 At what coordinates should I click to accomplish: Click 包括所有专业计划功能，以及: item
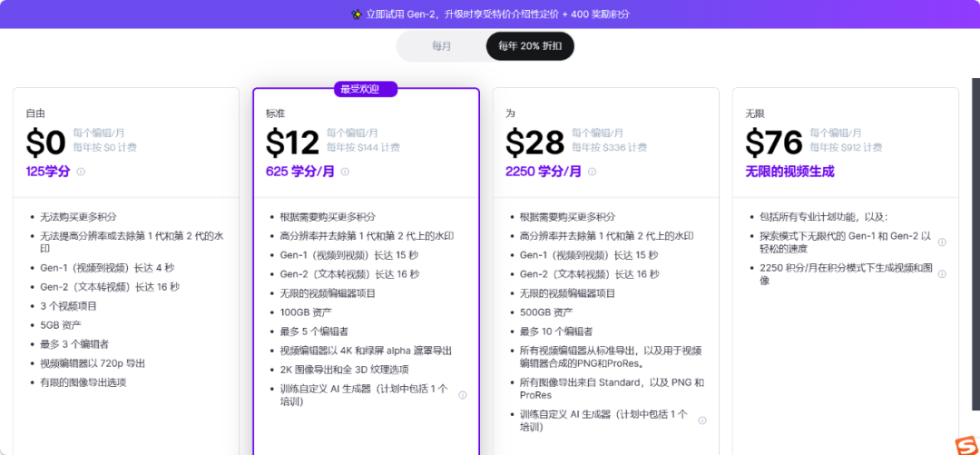824,217
